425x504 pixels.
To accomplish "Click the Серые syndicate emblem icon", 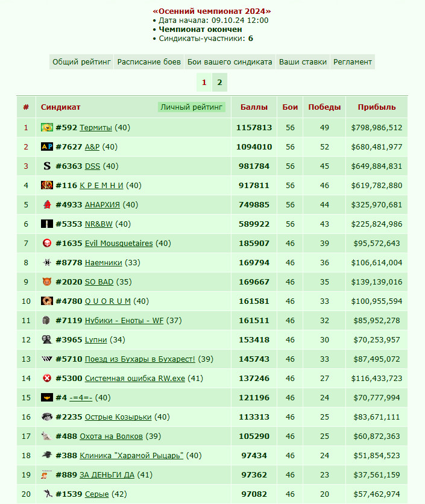I will pyautogui.click(x=48, y=494).
